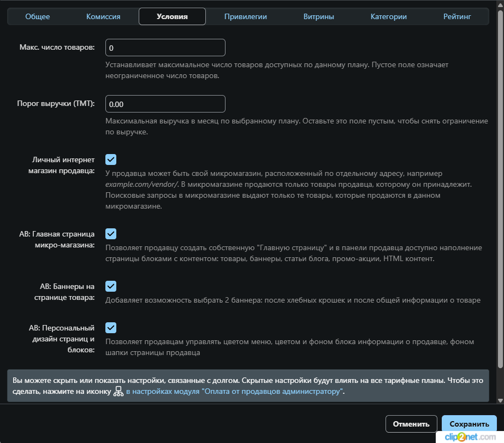The height and width of the screenshot is (443, 504).
Task: Open the 'Комиссия' tab
Action: point(103,16)
